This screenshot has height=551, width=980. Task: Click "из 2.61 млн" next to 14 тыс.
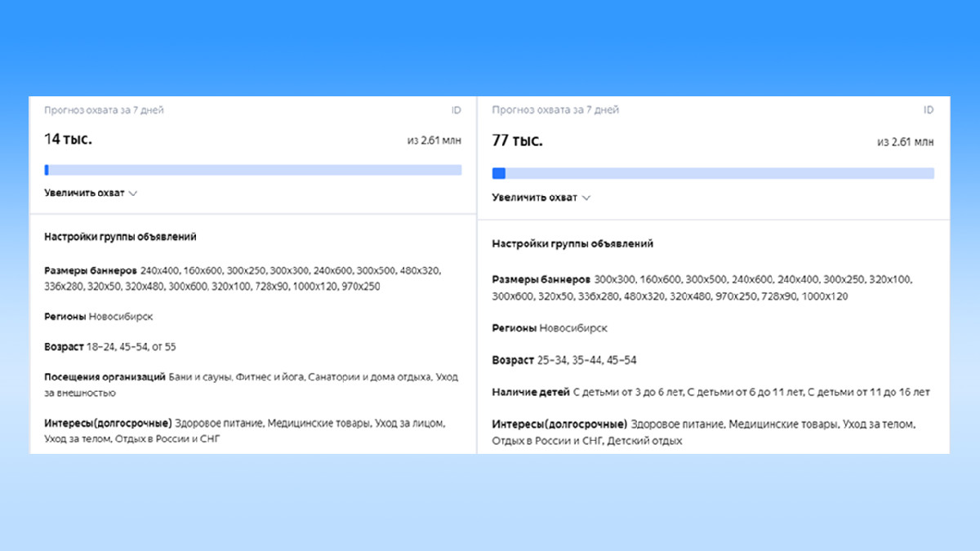434,140
